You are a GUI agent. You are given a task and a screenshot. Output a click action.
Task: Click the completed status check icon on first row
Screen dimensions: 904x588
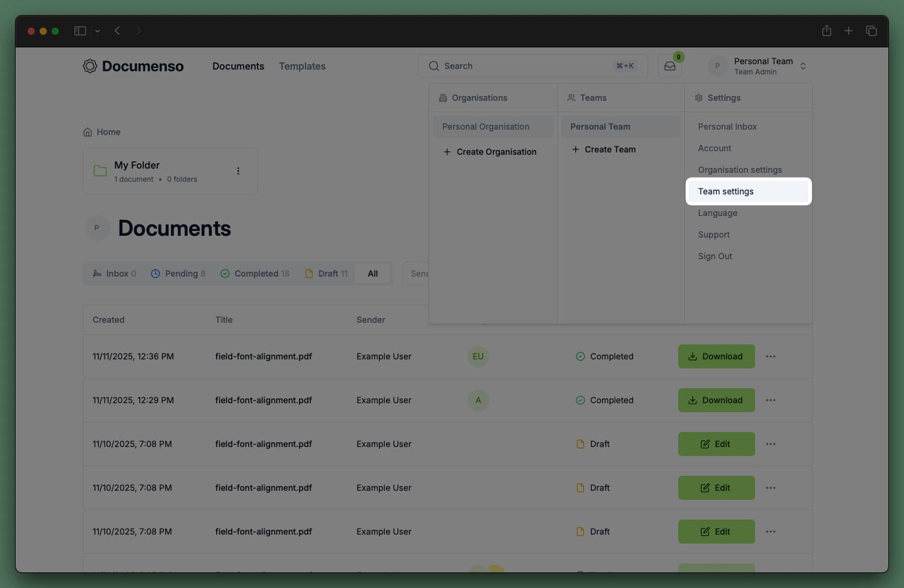coord(580,356)
